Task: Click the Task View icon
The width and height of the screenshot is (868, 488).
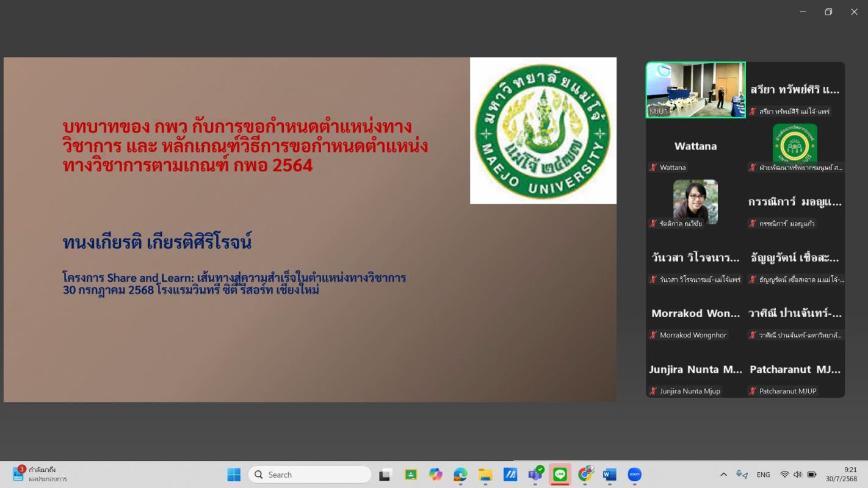Action: pos(385,475)
